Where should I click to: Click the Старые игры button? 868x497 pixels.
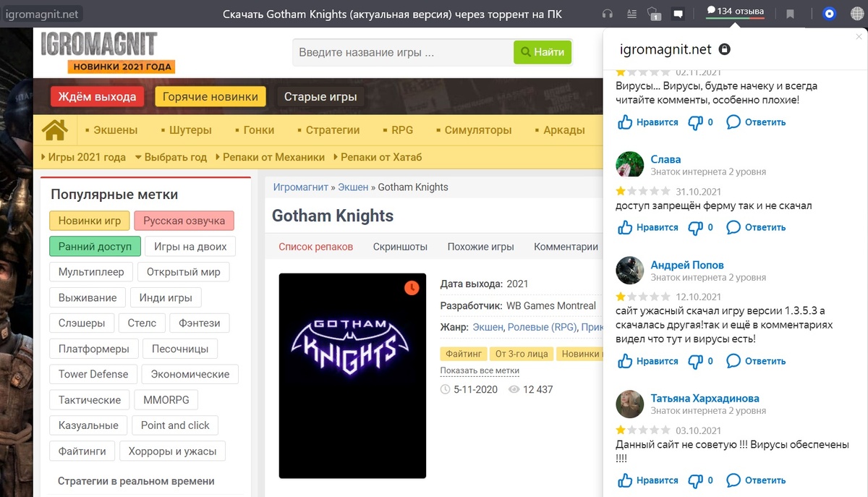click(320, 97)
